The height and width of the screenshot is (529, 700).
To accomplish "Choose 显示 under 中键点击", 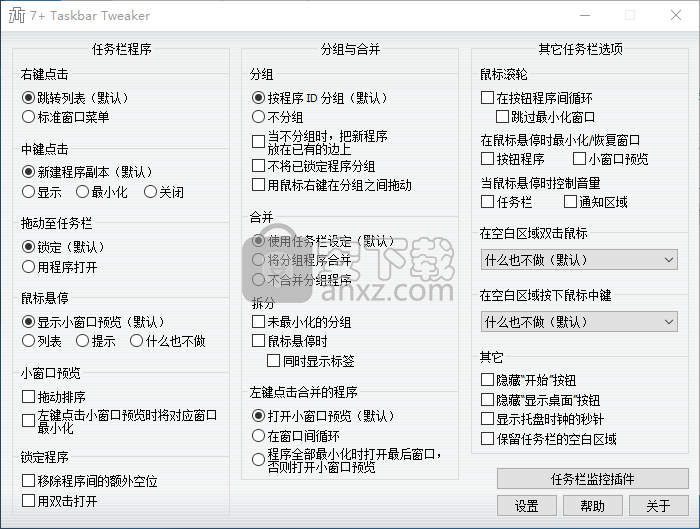I will tap(42, 192).
